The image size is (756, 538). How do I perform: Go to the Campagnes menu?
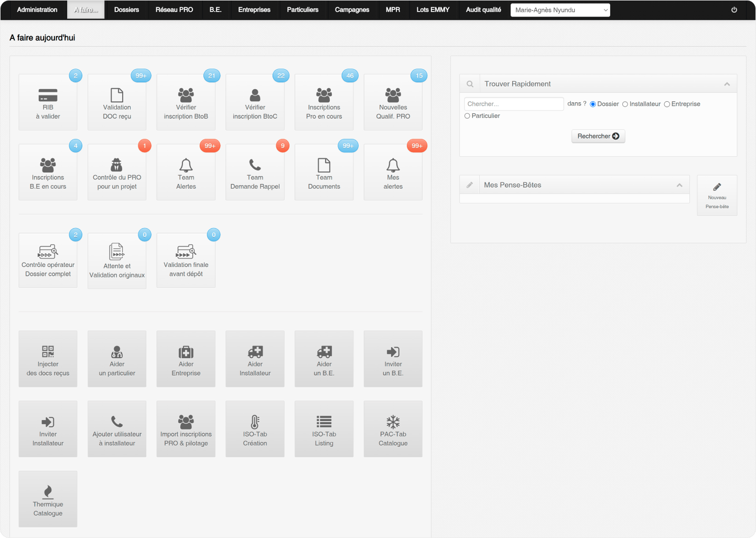click(352, 10)
